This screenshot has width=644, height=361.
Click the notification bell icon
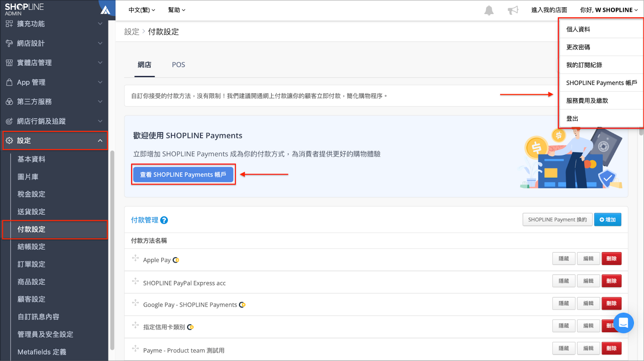coord(489,10)
